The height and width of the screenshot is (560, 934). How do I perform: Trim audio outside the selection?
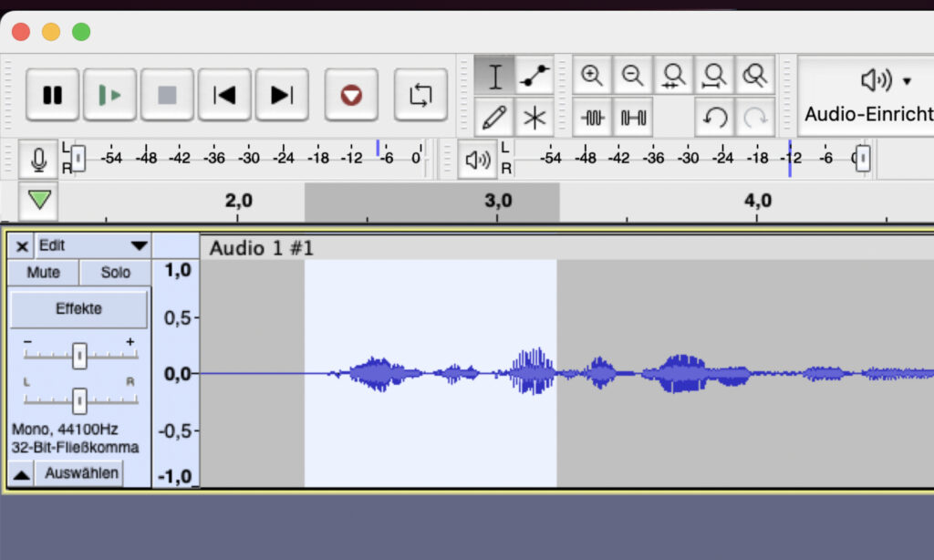[x=591, y=118]
